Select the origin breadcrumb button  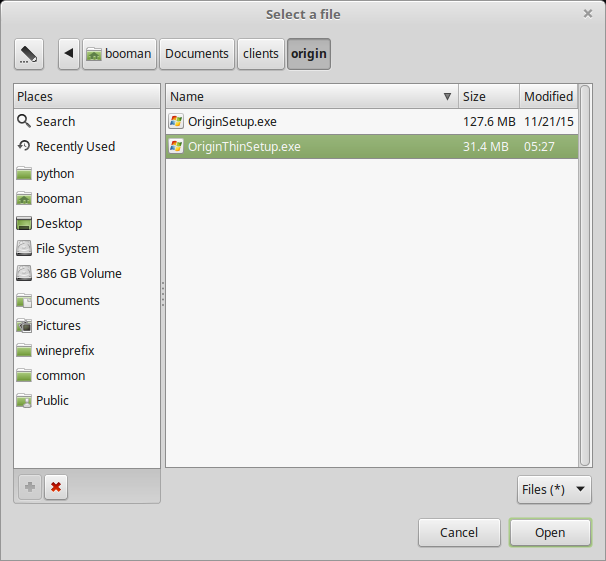pos(309,54)
